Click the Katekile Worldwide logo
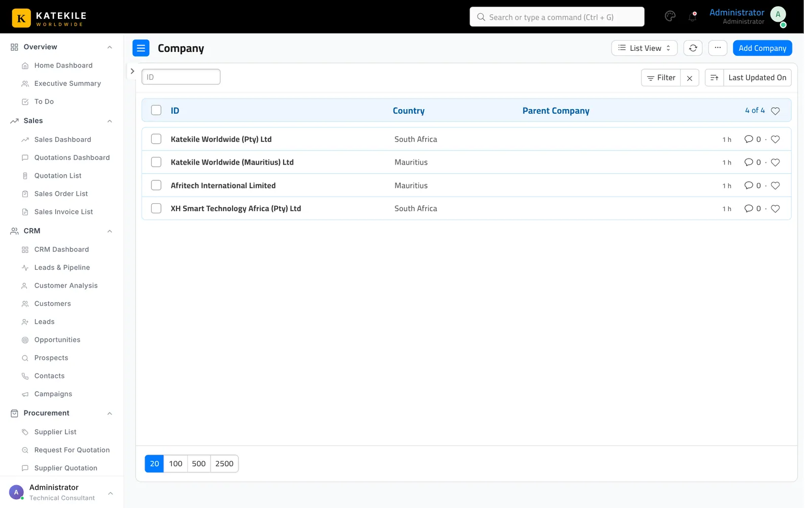The width and height of the screenshot is (812, 508). click(49, 18)
